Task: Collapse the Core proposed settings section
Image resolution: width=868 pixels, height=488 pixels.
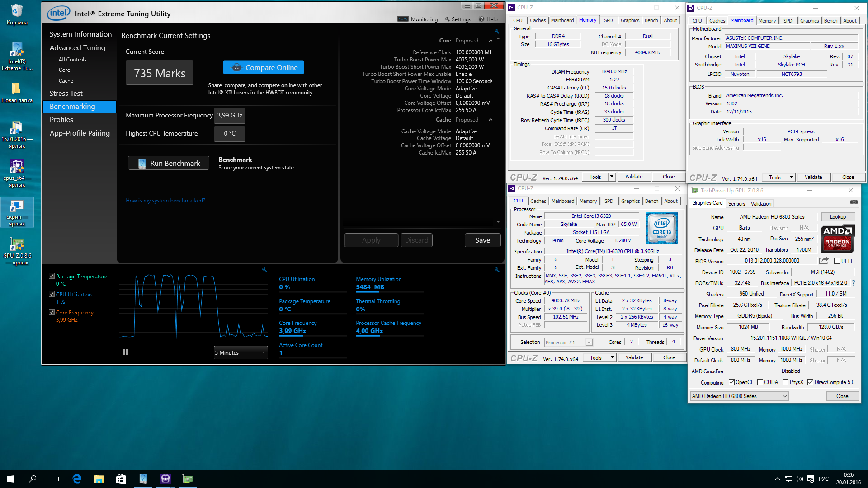Action: [491, 41]
